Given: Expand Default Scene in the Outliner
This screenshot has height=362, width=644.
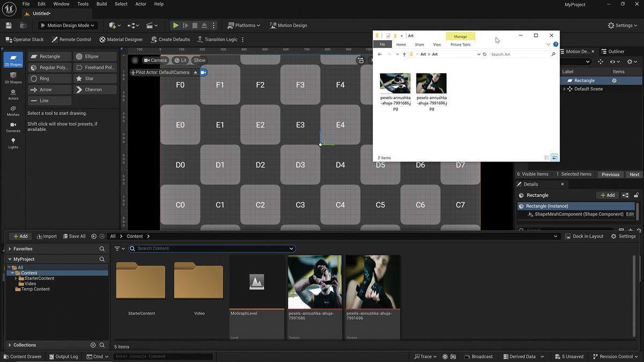Looking at the screenshot, I should [565, 89].
